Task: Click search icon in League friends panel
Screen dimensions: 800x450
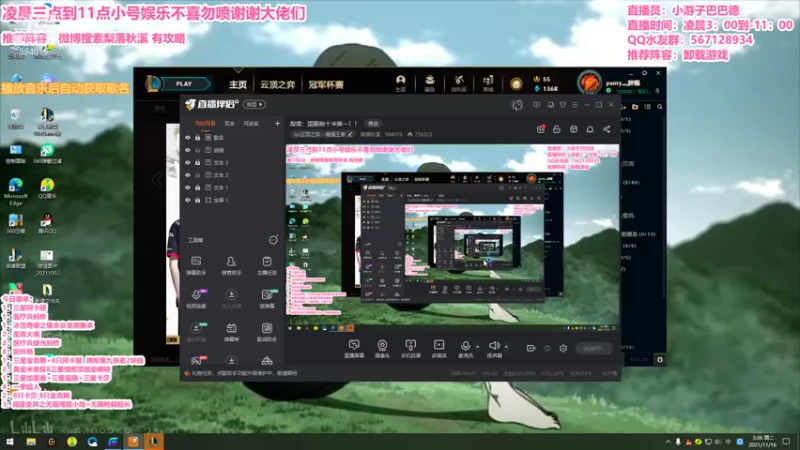Action: [660, 107]
